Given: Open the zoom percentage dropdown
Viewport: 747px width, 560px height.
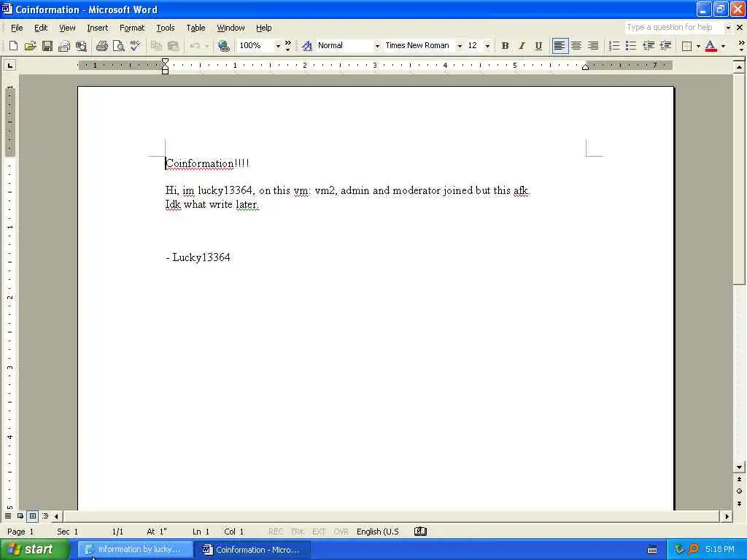Looking at the screenshot, I should (278, 46).
